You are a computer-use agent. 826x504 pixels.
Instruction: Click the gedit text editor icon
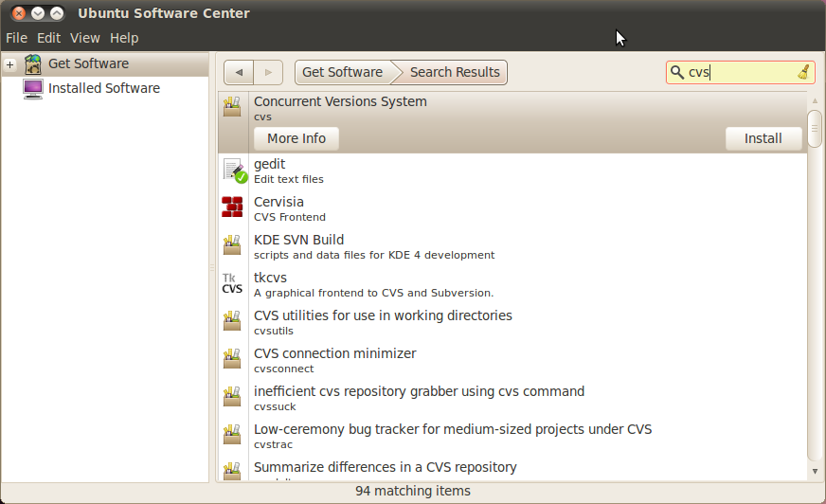coord(233,171)
